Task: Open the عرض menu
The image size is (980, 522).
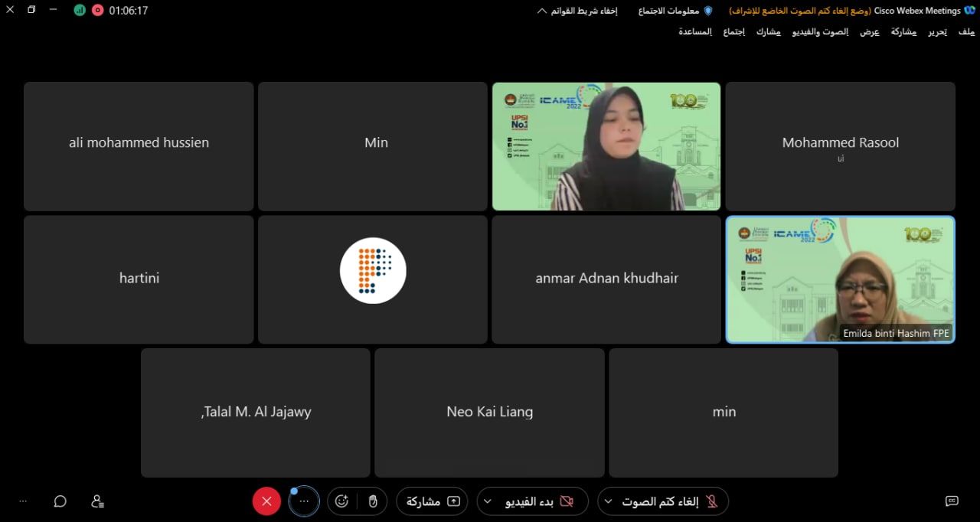Action: pos(870,31)
